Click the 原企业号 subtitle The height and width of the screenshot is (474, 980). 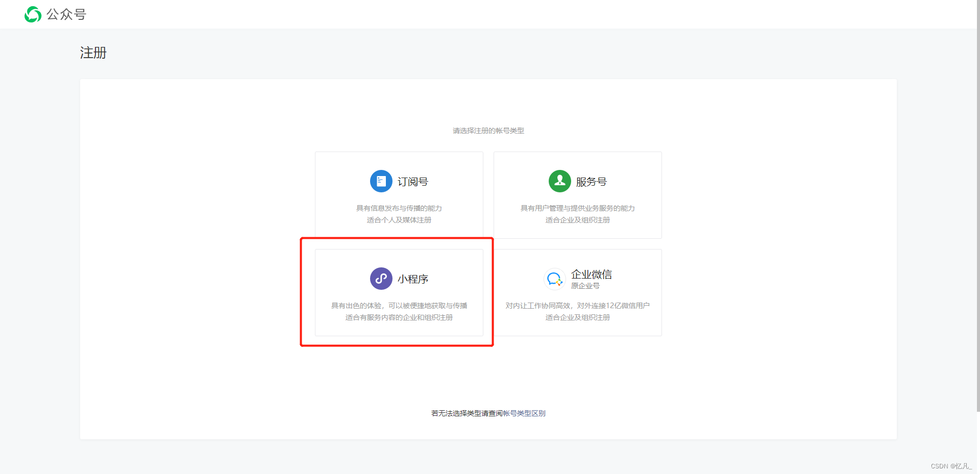(585, 286)
